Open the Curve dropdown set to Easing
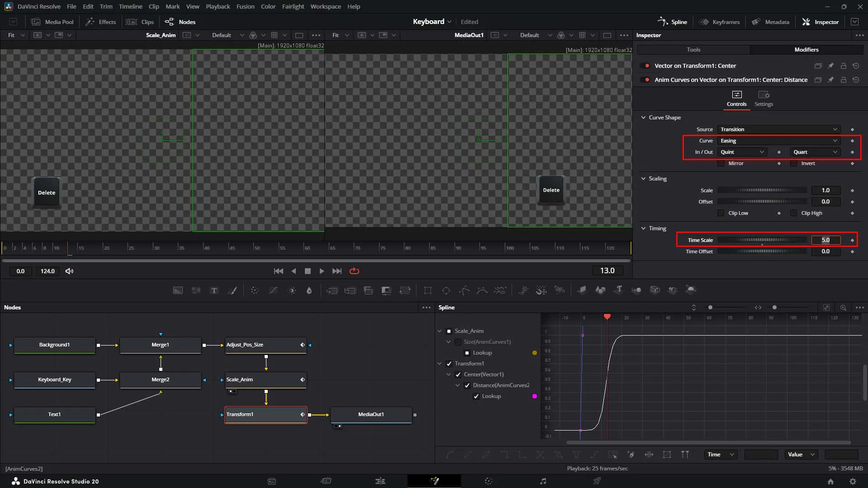 (779, 141)
